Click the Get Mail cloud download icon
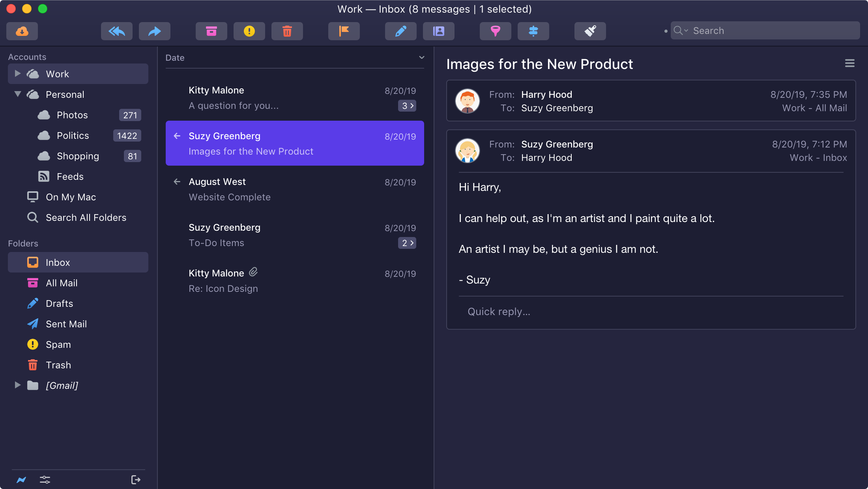This screenshot has height=489, width=868. coord(22,31)
